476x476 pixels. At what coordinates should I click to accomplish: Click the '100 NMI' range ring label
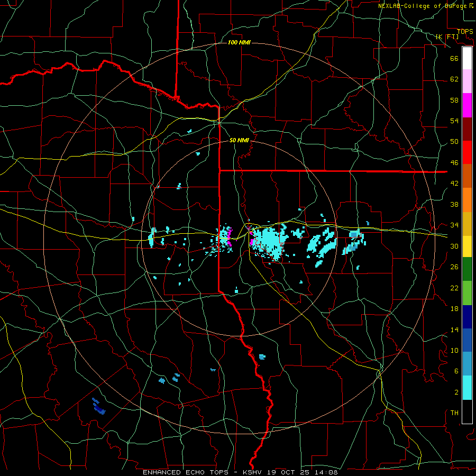click(x=239, y=42)
